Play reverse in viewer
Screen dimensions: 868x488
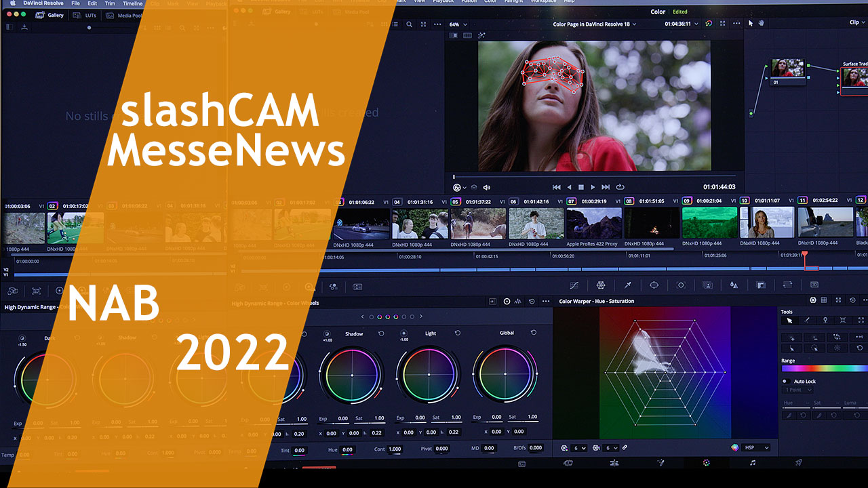(x=569, y=187)
